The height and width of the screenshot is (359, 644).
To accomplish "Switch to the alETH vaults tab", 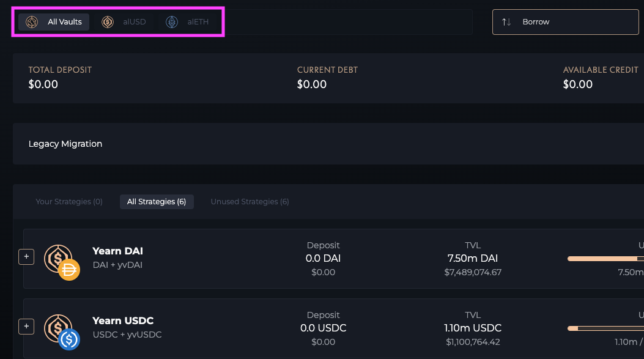I will click(198, 22).
